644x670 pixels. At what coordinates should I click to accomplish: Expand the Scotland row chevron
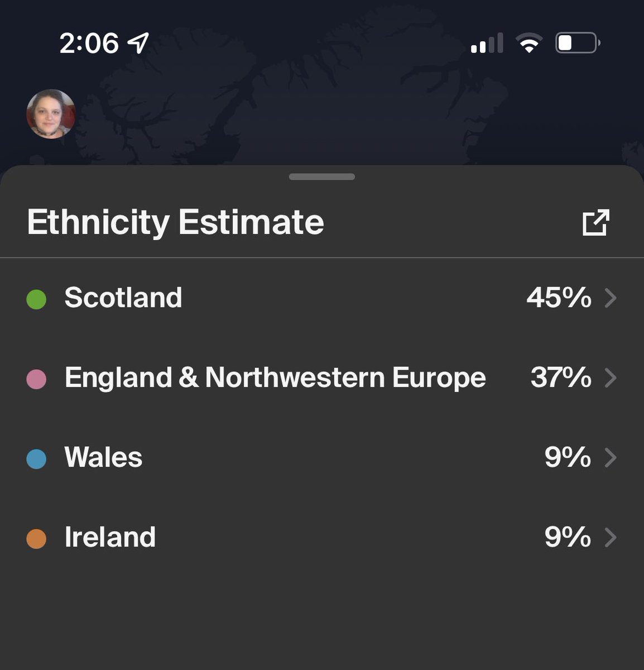(x=611, y=298)
